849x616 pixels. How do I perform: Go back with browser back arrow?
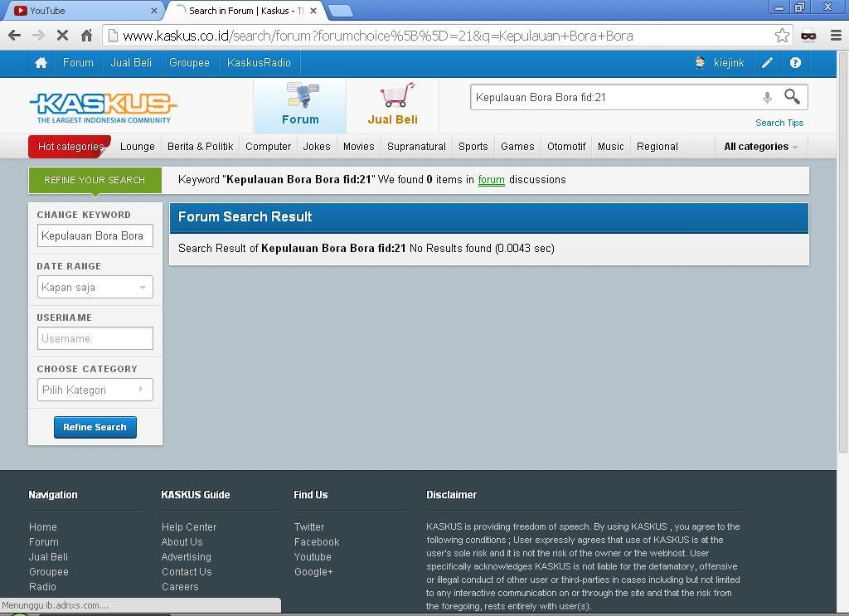(15, 36)
